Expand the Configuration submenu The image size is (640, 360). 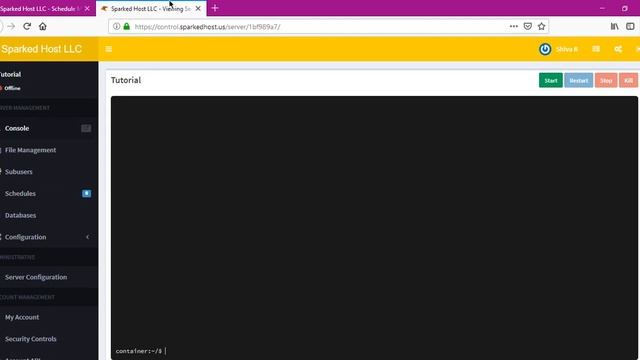tap(48, 237)
